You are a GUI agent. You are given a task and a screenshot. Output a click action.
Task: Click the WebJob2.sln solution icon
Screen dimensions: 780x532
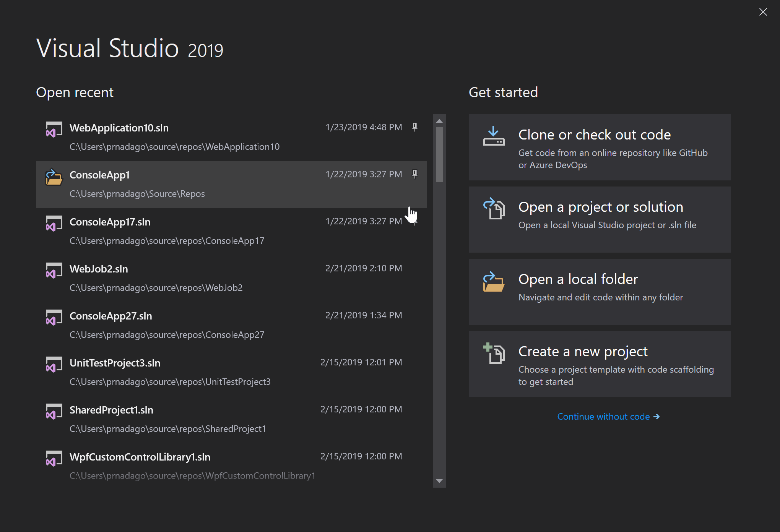[53, 269]
